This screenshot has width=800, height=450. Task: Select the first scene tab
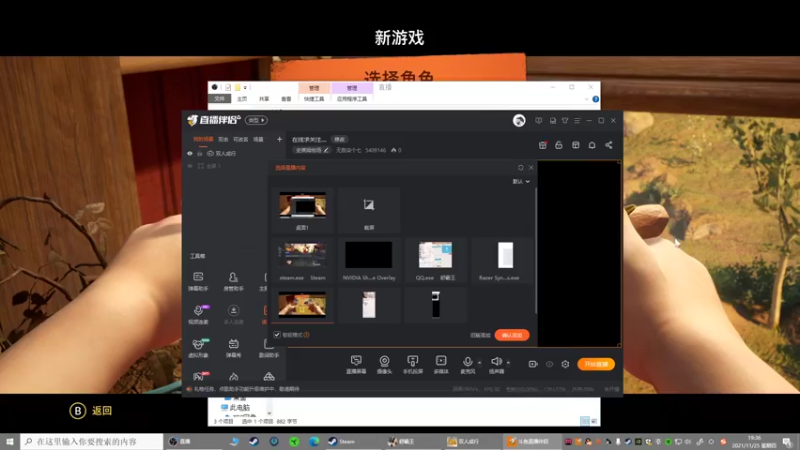click(203, 139)
